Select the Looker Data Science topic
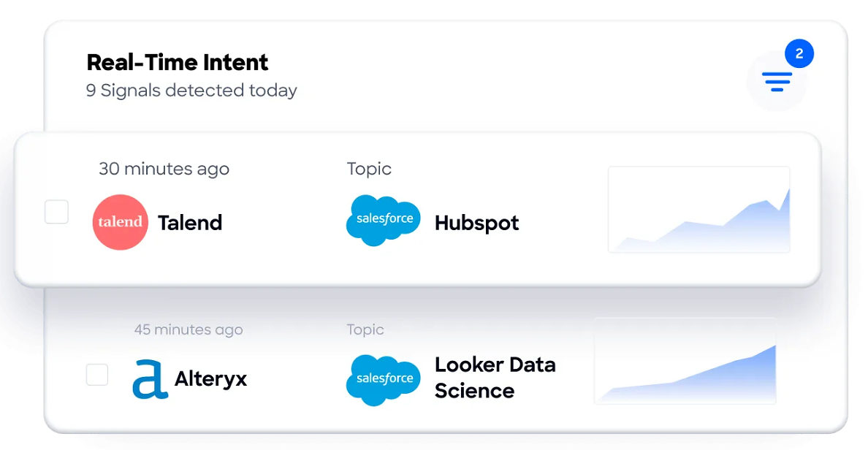Image resolution: width=868 pixels, height=450 pixels. 495,378
